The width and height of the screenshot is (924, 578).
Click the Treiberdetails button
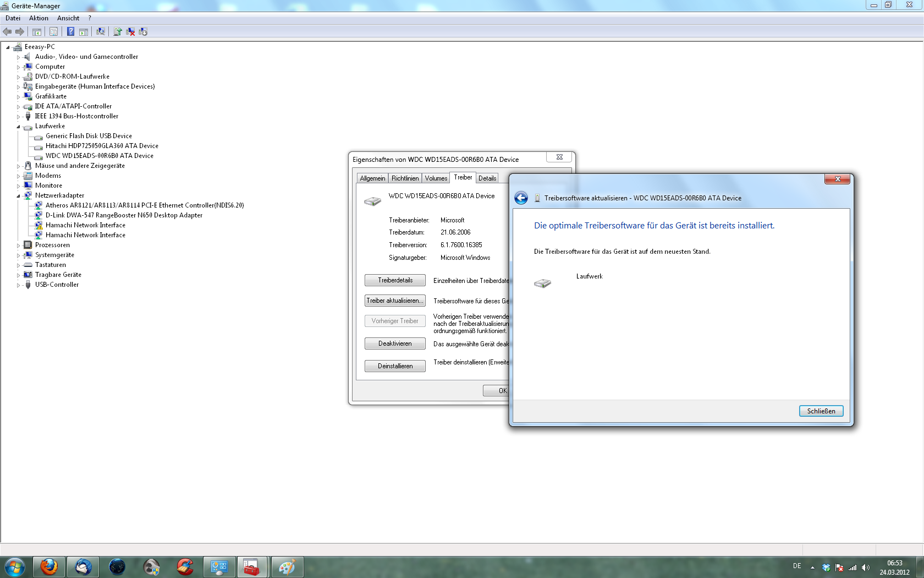click(x=395, y=280)
